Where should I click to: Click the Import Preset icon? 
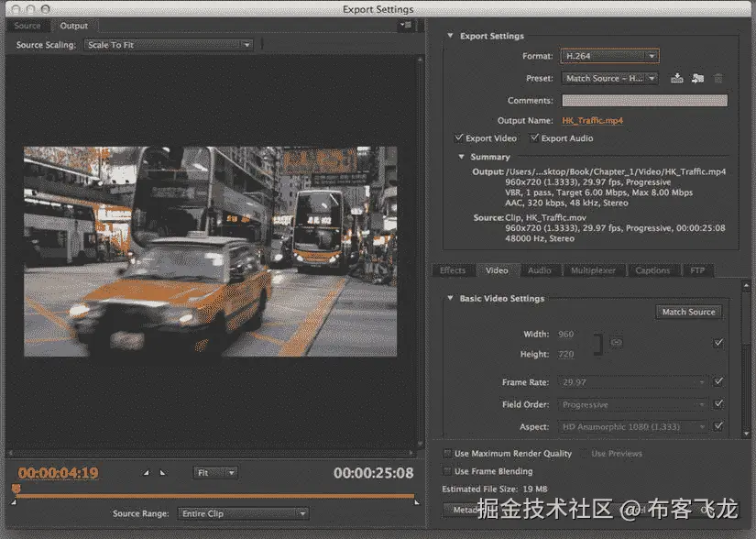(697, 79)
